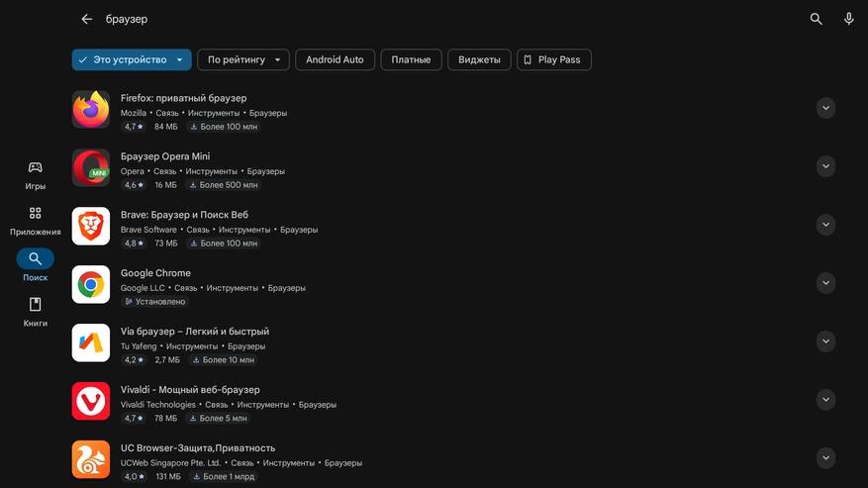Open the Via browser app icon
This screenshot has height=488, width=868.
[x=91, y=342]
